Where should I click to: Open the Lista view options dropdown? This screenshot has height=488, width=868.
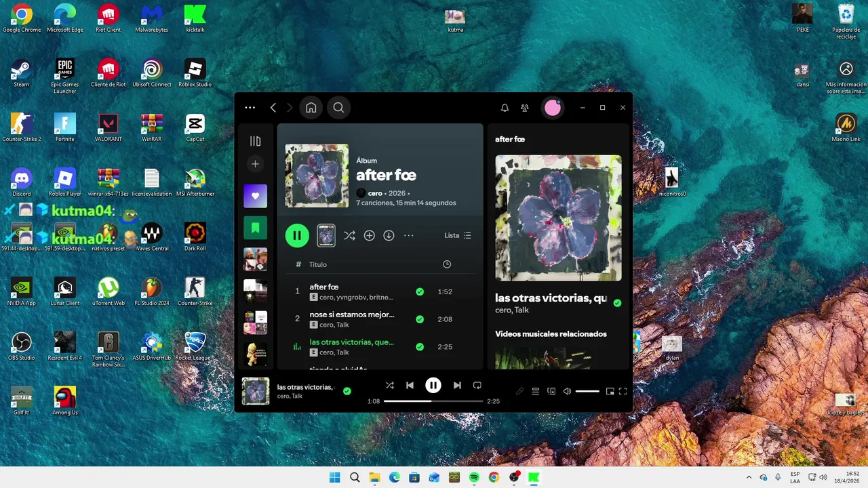click(458, 235)
